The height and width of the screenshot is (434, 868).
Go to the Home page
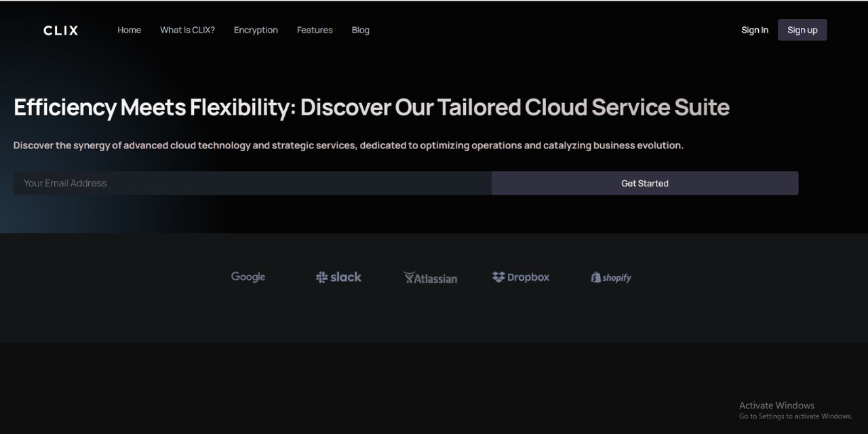tap(129, 30)
